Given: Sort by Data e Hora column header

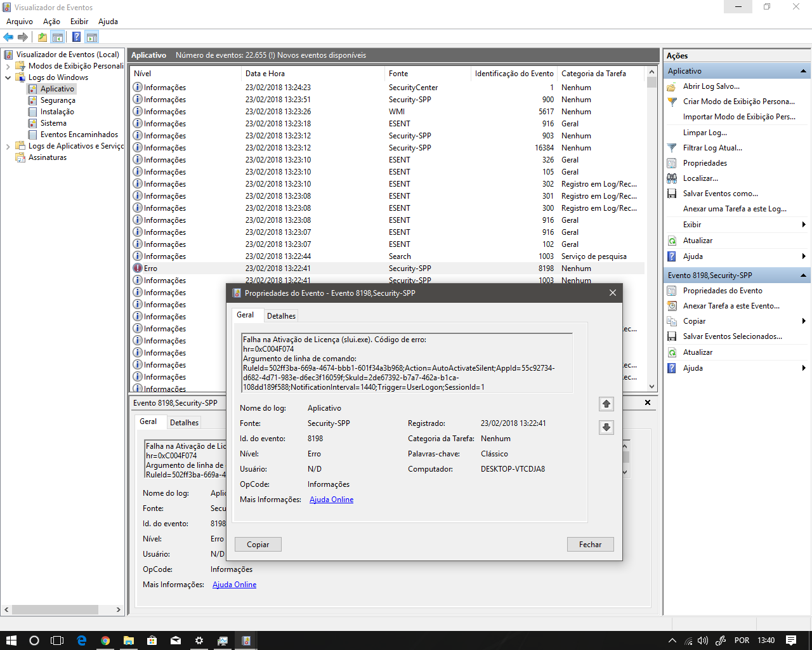Looking at the screenshot, I should (x=313, y=74).
